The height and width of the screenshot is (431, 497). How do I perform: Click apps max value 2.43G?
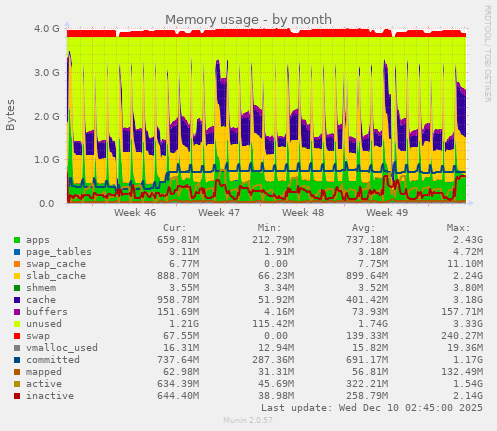(x=468, y=240)
